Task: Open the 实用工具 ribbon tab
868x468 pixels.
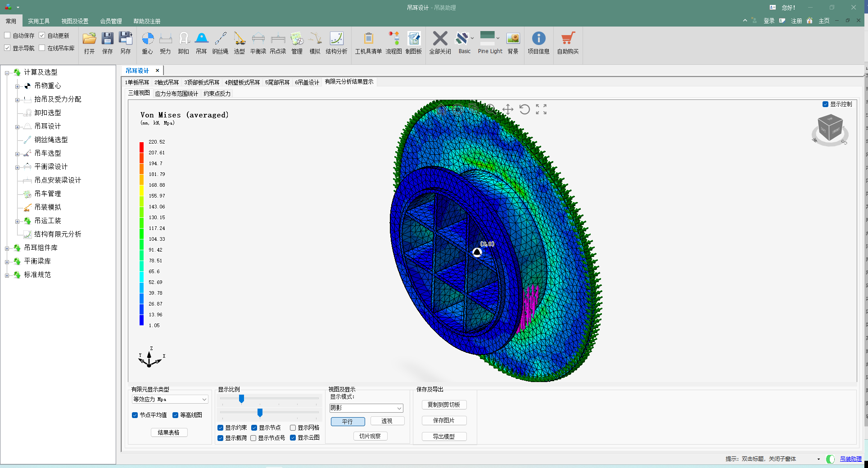Action: pos(39,21)
